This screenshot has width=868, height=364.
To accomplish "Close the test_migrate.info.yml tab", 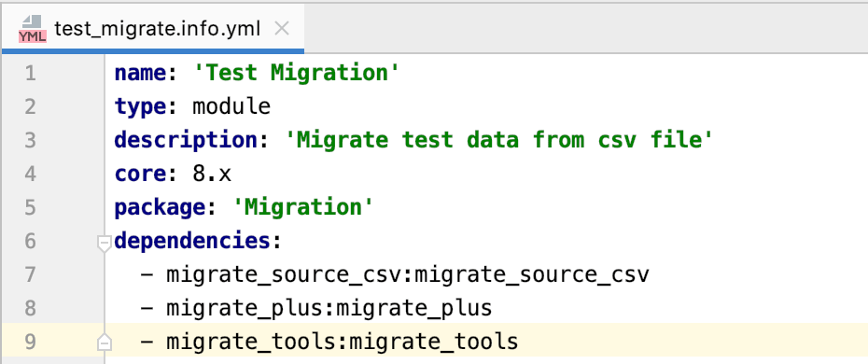I will 282,29.
